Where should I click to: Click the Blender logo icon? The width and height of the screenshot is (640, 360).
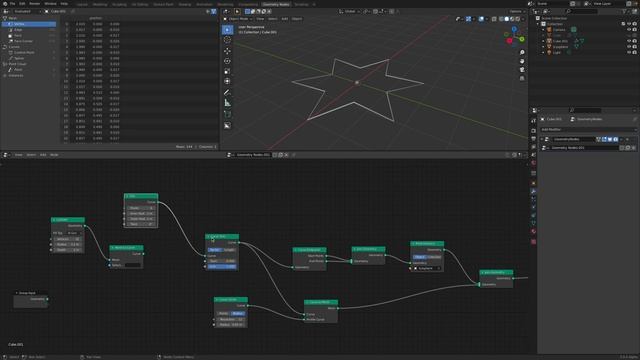click(5, 4)
